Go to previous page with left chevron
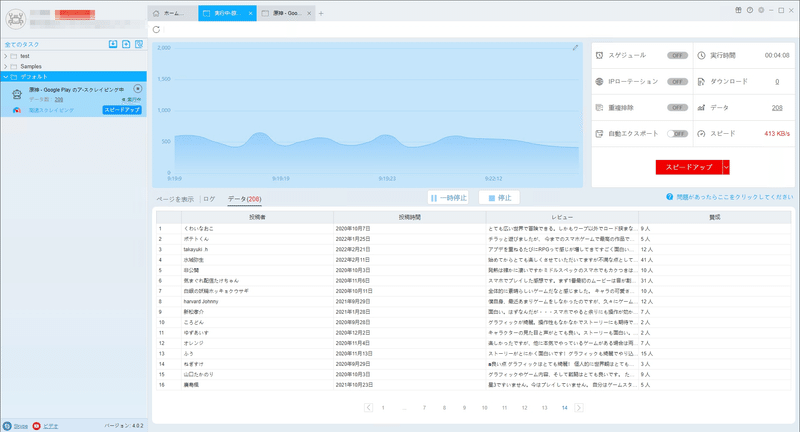The image size is (800, 432). pyautogui.click(x=368, y=408)
